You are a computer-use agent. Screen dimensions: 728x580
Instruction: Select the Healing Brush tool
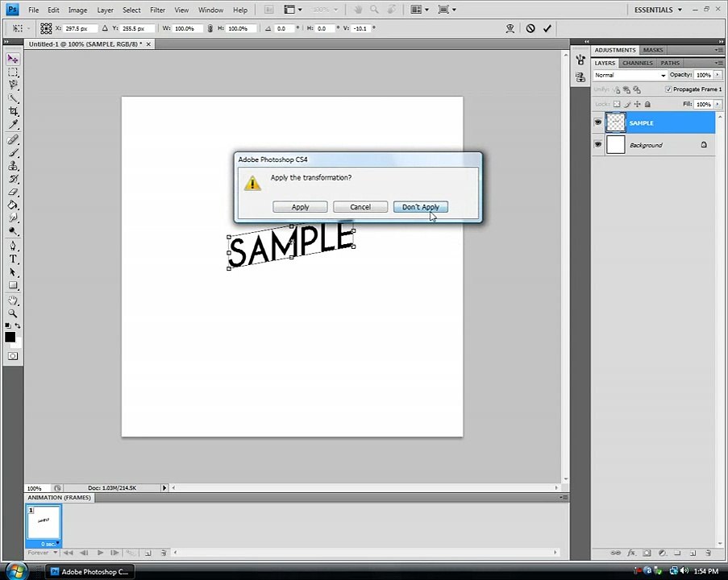(x=13, y=139)
